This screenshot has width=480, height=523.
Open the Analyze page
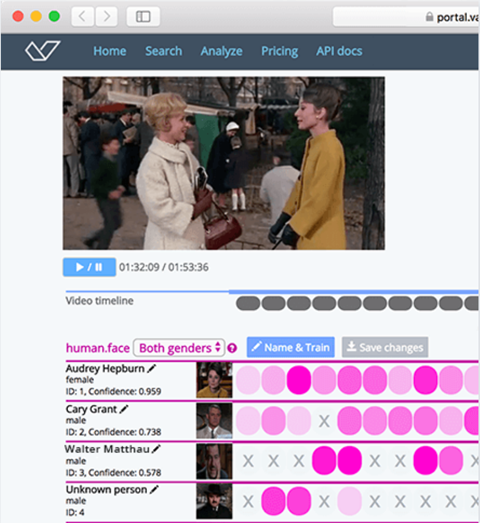pyautogui.click(x=221, y=51)
